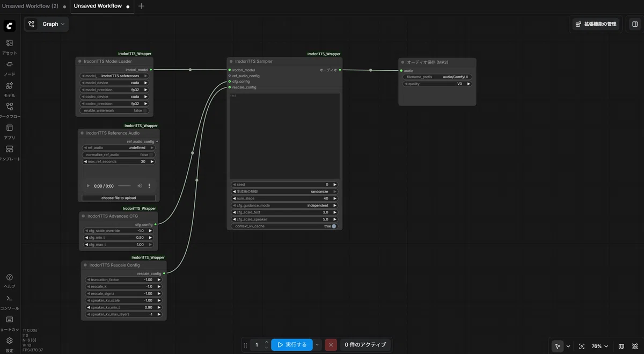The image size is (644, 354).
Task: Decrease the num_steps value arrow
Action: coord(234,198)
